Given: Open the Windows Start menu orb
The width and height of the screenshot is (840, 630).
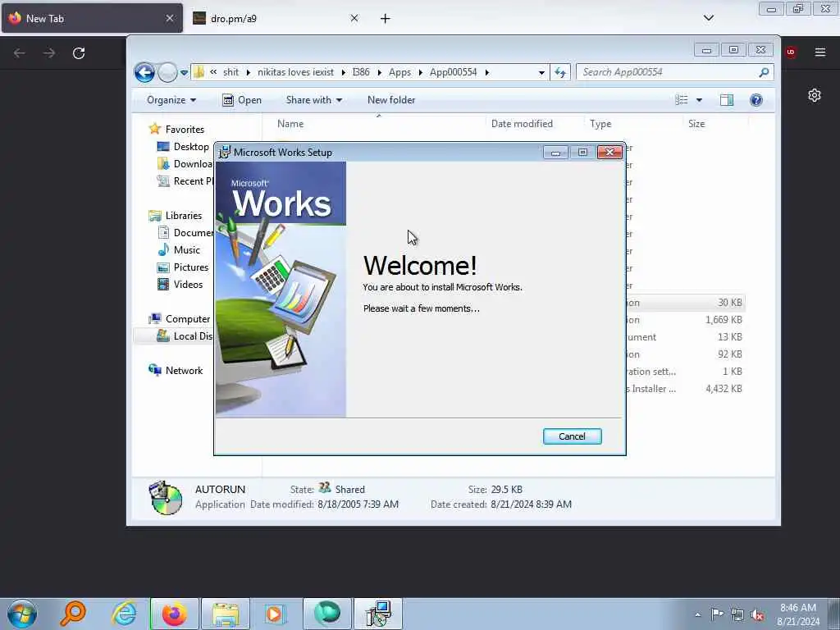Looking at the screenshot, I should coord(22,614).
